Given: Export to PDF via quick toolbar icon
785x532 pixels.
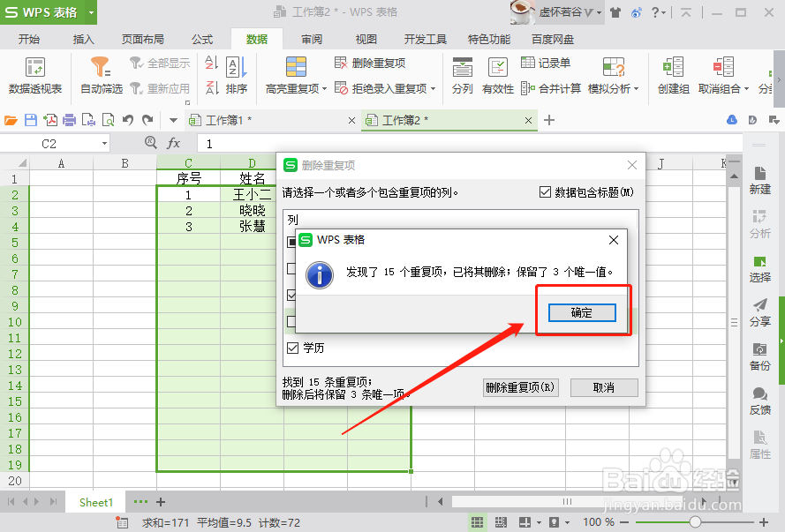Looking at the screenshot, I should click(x=50, y=120).
